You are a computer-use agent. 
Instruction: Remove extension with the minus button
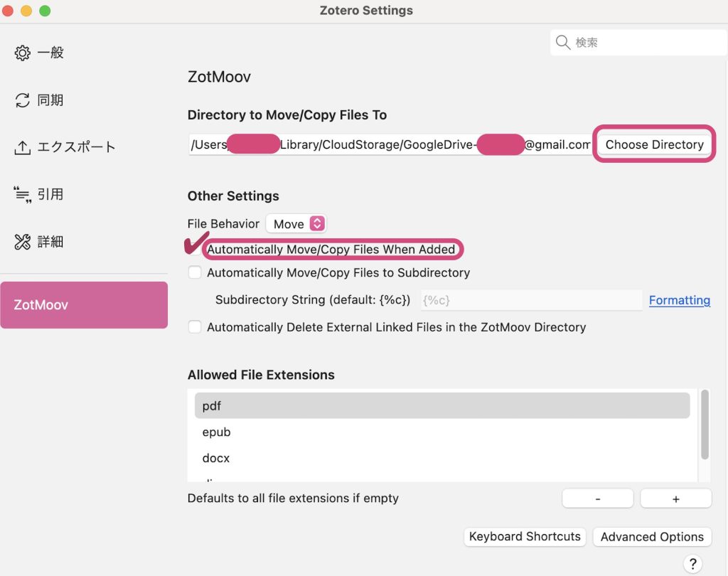(597, 498)
